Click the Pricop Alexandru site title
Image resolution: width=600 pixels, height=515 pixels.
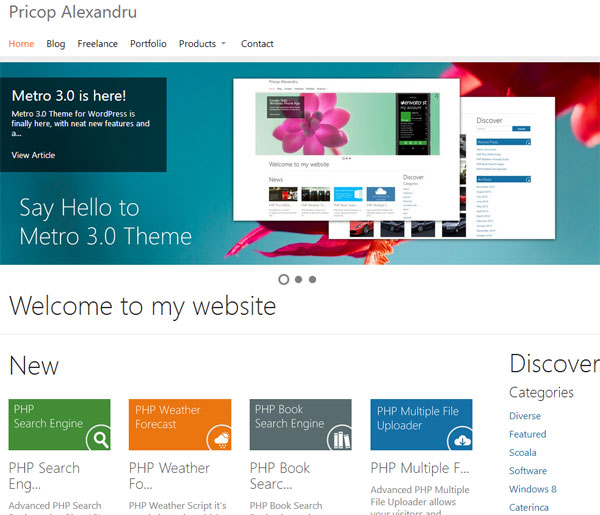tap(73, 12)
